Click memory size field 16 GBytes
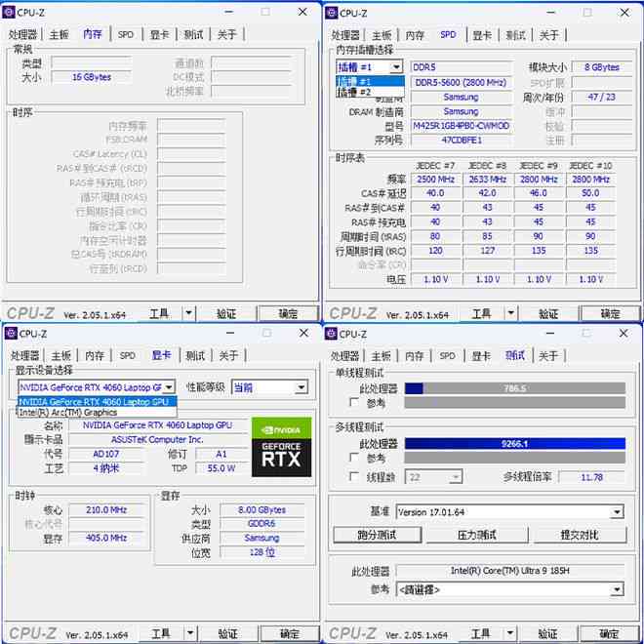The width and height of the screenshot is (644, 644). [91, 77]
